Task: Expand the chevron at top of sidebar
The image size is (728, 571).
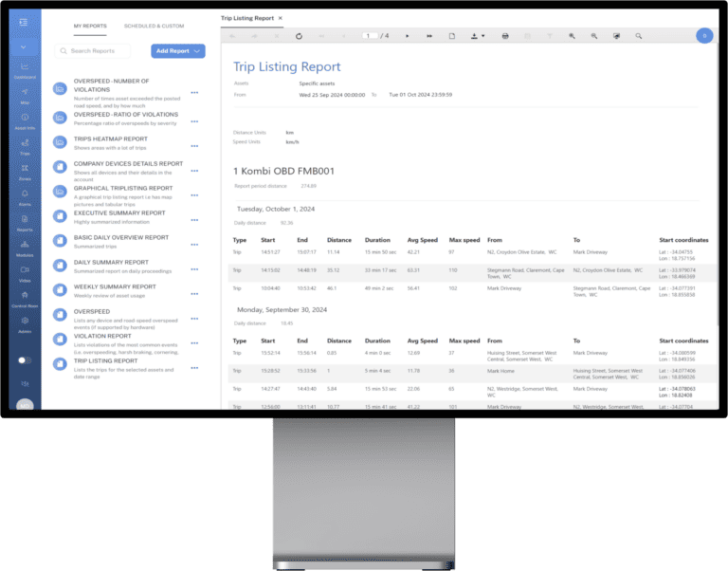Action: [x=24, y=46]
